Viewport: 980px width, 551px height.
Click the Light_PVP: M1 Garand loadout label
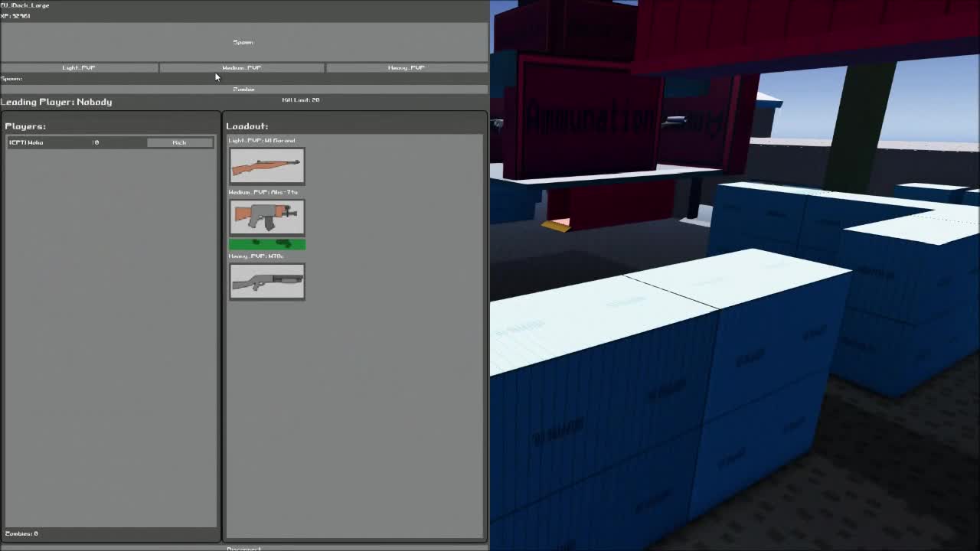click(x=261, y=141)
